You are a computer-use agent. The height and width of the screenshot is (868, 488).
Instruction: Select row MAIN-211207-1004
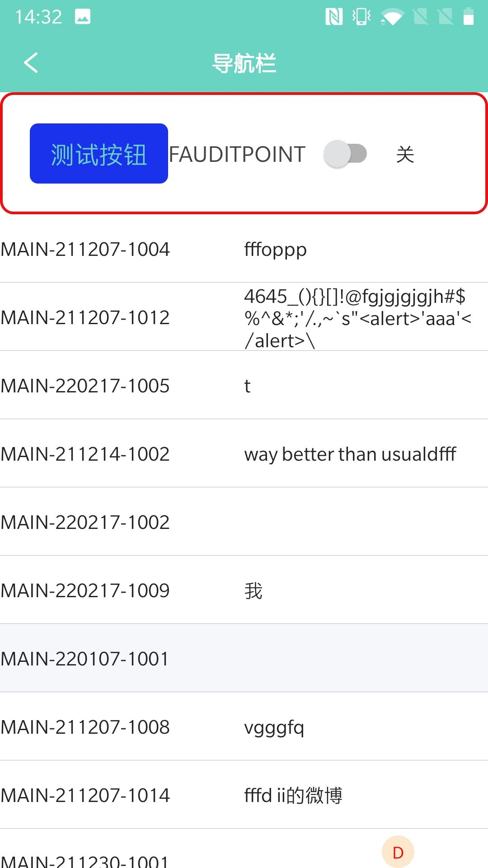coord(244,249)
